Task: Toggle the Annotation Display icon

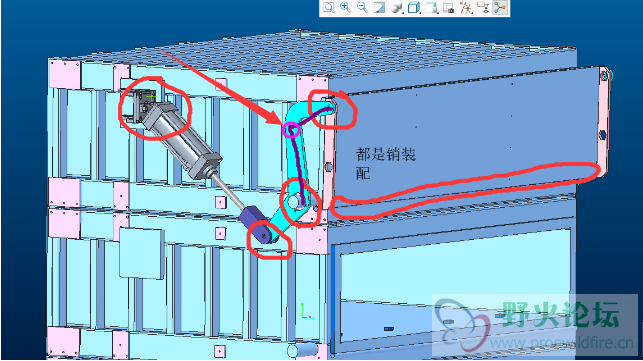Action: 483,7
